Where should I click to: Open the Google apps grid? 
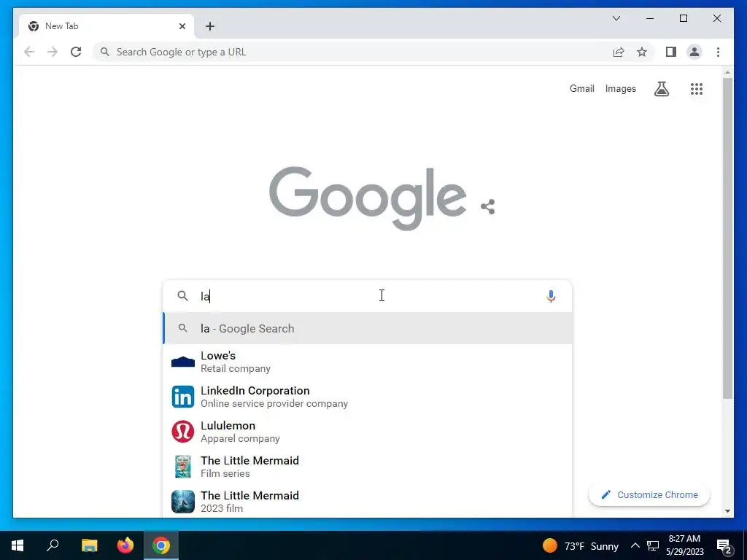click(697, 88)
